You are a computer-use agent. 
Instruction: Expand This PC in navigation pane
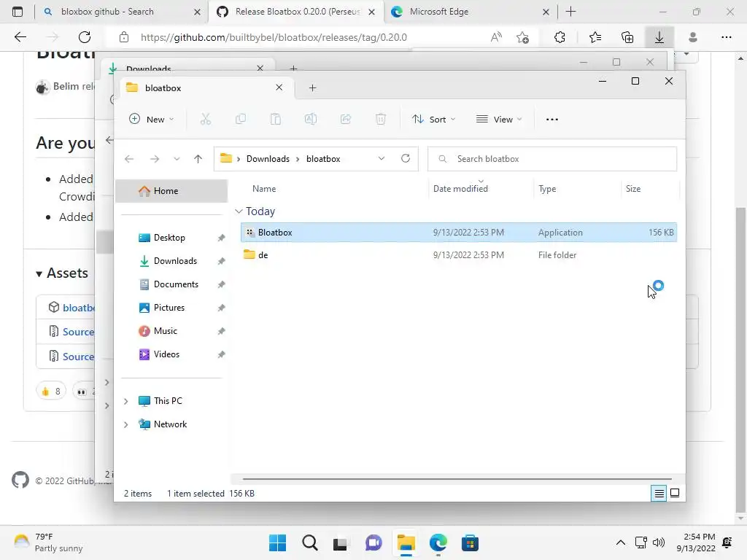[x=125, y=401]
